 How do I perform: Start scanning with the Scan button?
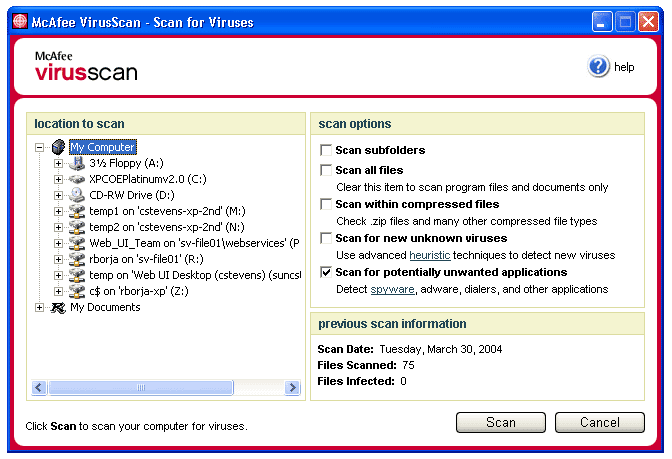click(x=501, y=423)
